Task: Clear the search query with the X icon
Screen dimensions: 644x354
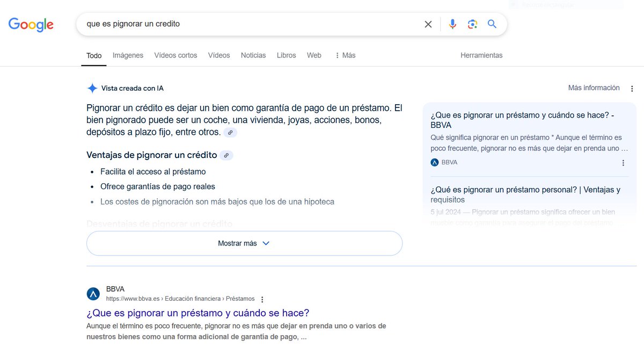Action: click(428, 24)
